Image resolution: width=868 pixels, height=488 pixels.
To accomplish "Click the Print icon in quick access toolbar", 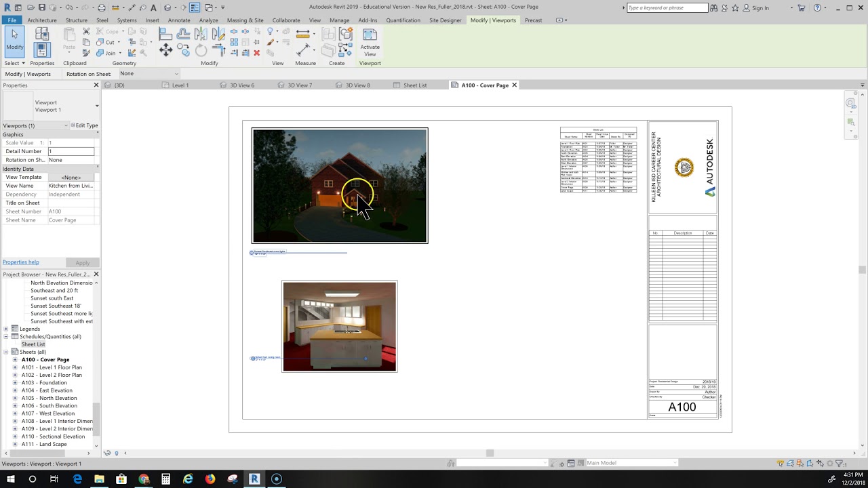I will (102, 7).
